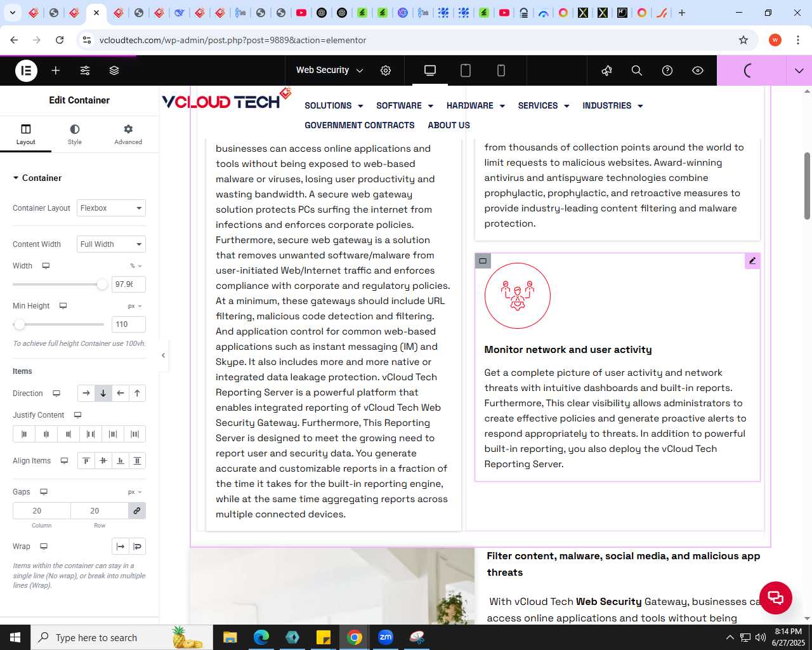This screenshot has width=812, height=650.
Task: Select Justify Content end option
Action: click(69, 434)
